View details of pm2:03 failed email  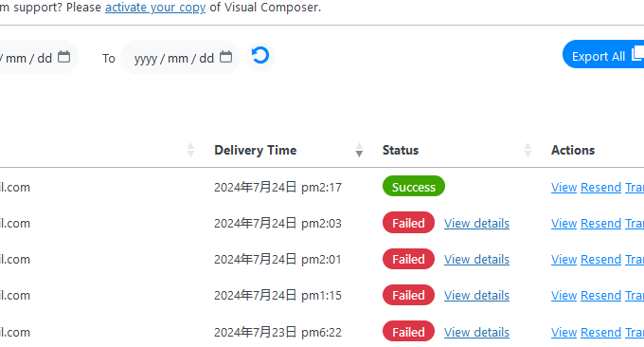pos(476,223)
